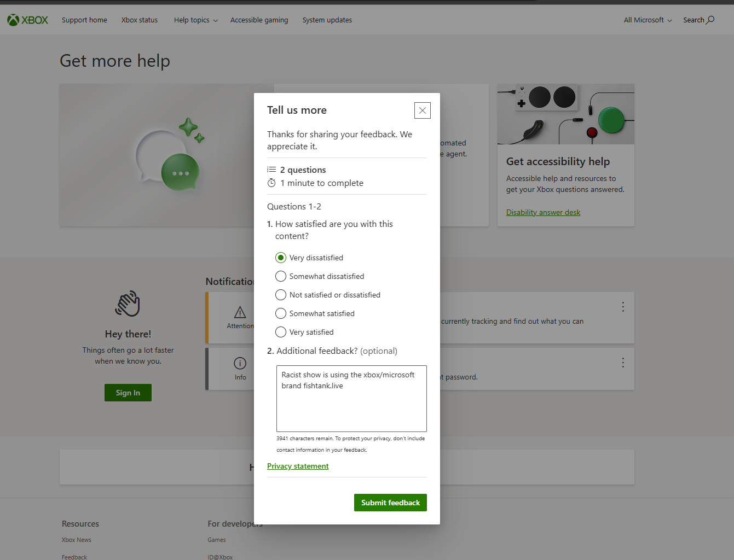Choose Not satisfied or dissatisfied
Viewport: 734px width, 560px height.
tap(281, 295)
